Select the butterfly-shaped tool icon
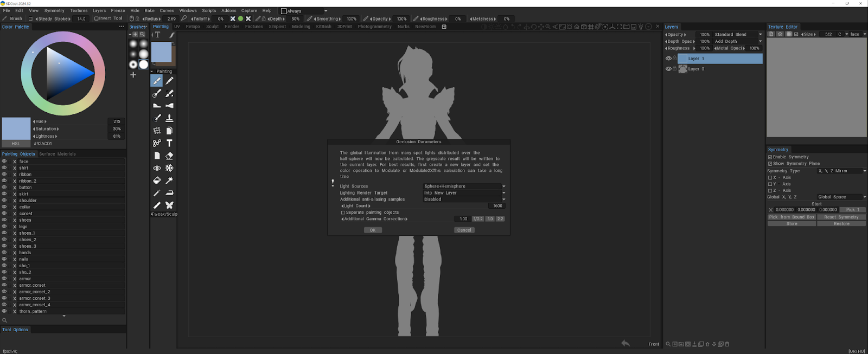The width and height of the screenshot is (868, 354). [x=169, y=205]
